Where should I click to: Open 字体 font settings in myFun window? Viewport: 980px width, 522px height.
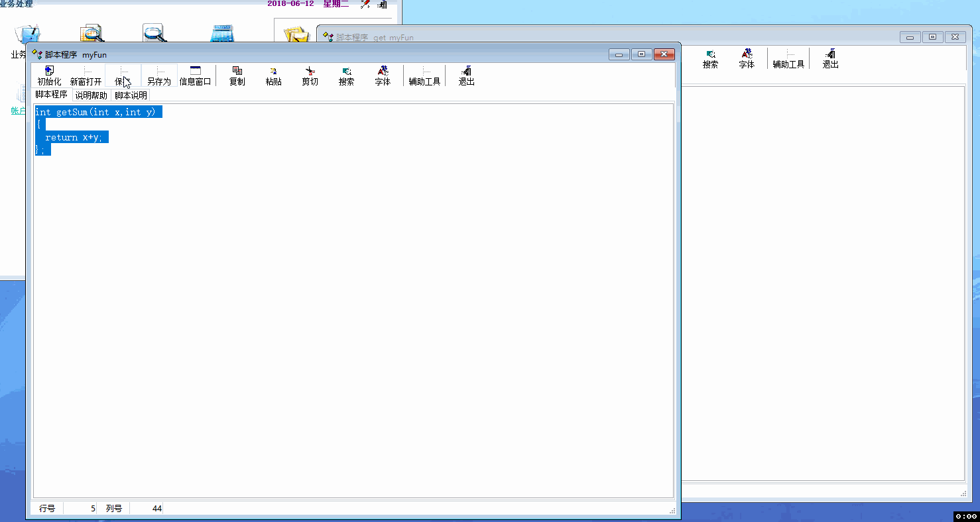(x=383, y=76)
